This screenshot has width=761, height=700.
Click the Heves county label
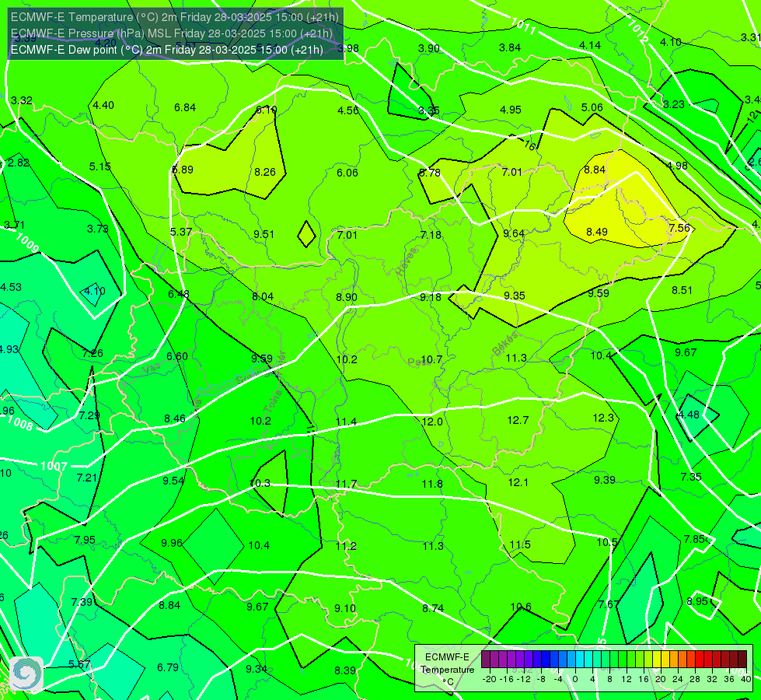tap(407, 261)
